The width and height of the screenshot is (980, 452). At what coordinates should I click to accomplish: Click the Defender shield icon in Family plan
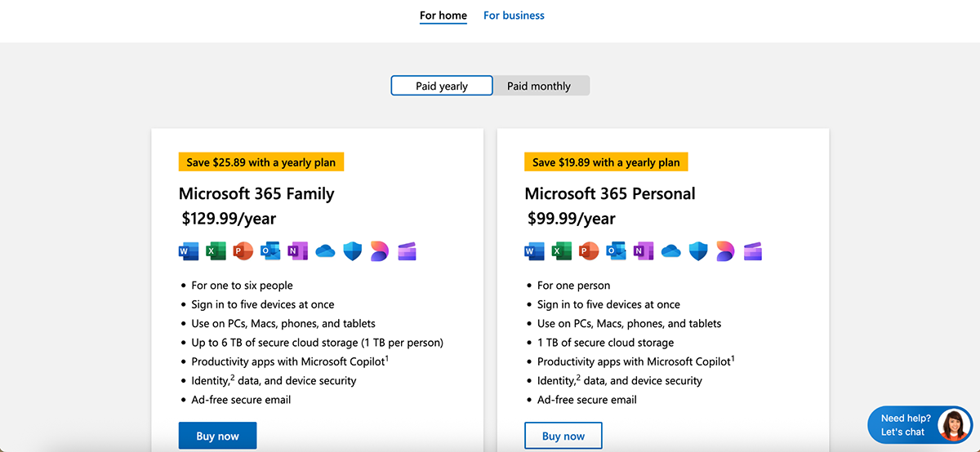(x=352, y=251)
